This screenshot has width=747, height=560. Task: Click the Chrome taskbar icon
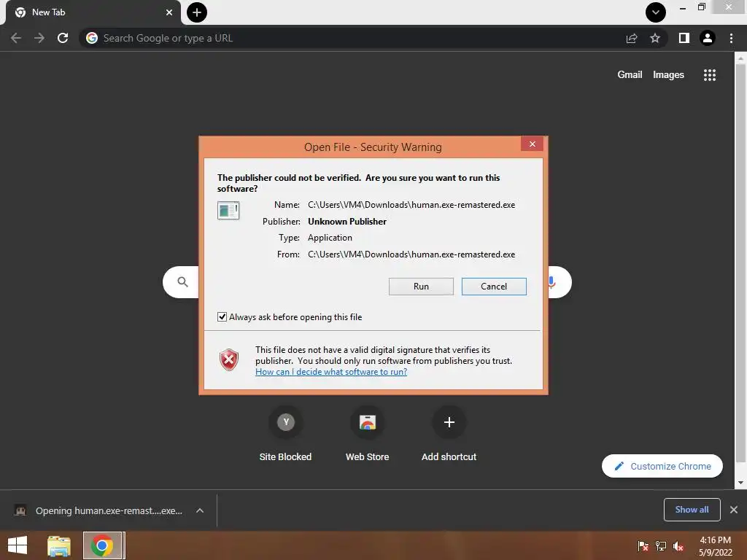click(102, 545)
